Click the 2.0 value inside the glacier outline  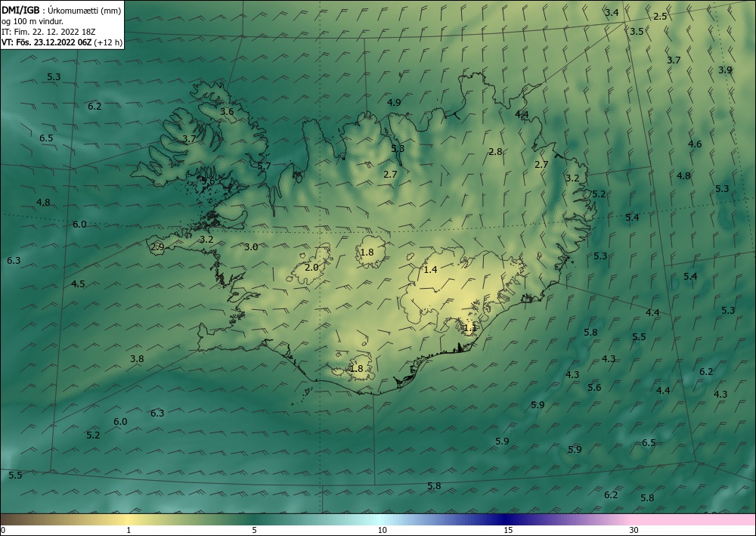pyautogui.click(x=312, y=268)
